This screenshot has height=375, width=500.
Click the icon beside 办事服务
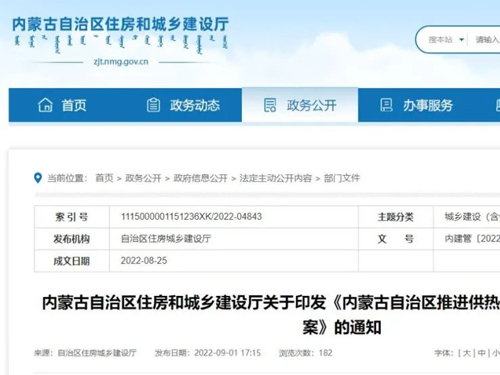point(386,105)
